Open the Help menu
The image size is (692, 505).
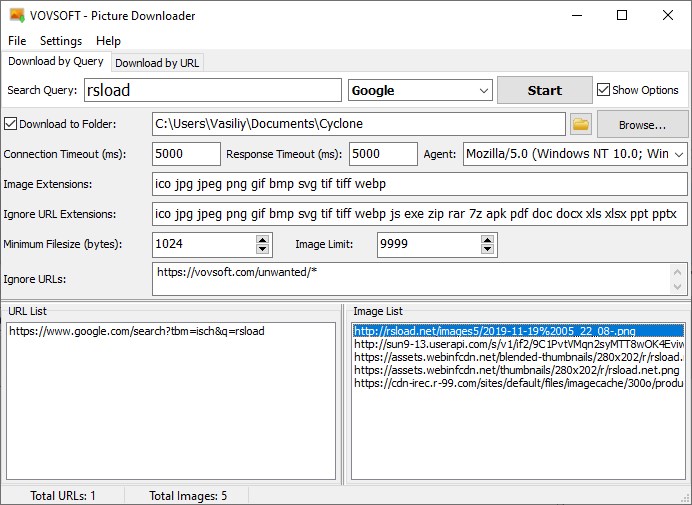coord(108,41)
